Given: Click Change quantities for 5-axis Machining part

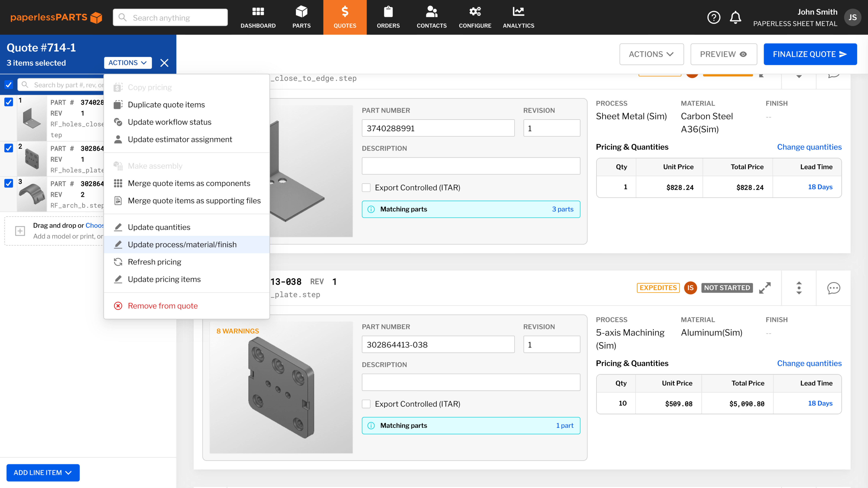Looking at the screenshot, I should tap(809, 363).
